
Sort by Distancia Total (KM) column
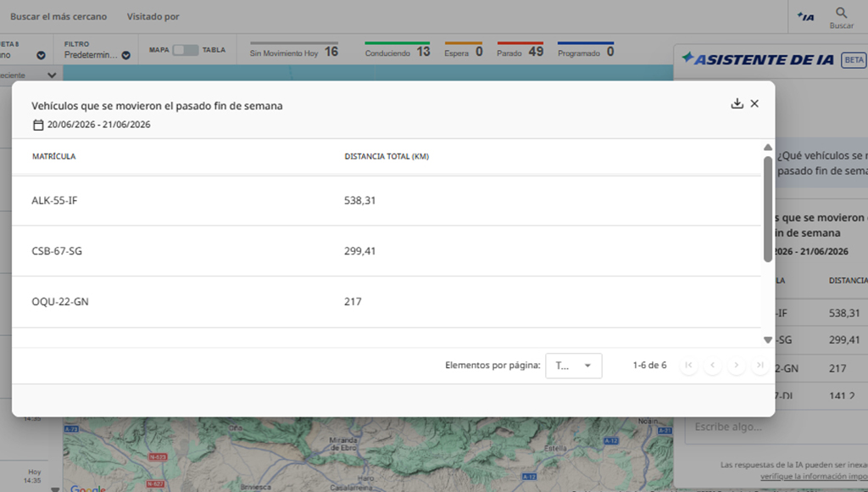(x=387, y=156)
